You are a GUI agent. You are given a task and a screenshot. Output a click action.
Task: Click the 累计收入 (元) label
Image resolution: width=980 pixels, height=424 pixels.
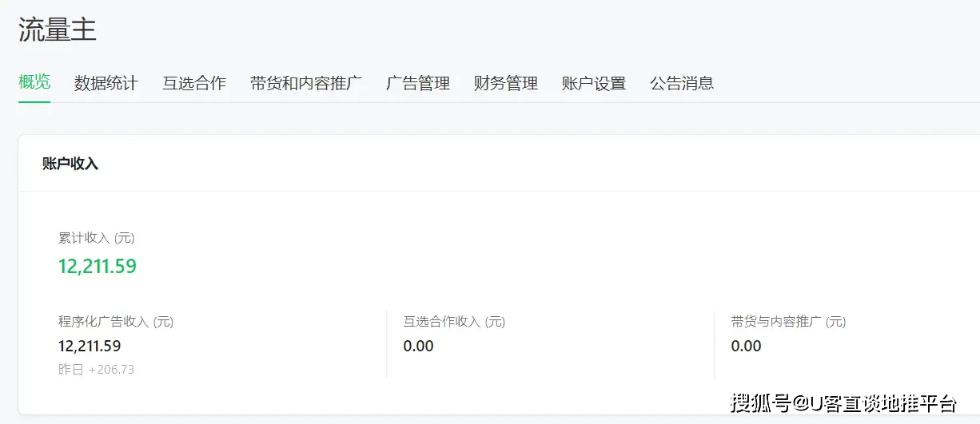(97, 238)
